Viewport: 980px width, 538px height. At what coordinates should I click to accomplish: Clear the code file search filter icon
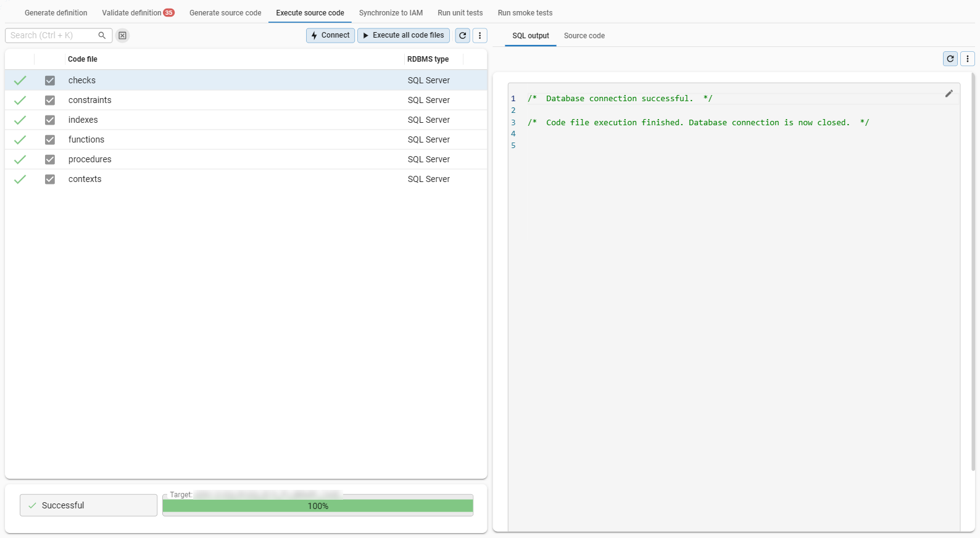pyautogui.click(x=123, y=36)
